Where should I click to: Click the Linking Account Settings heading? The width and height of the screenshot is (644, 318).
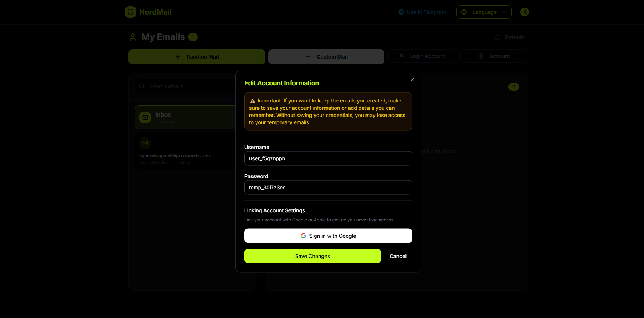click(275, 210)
